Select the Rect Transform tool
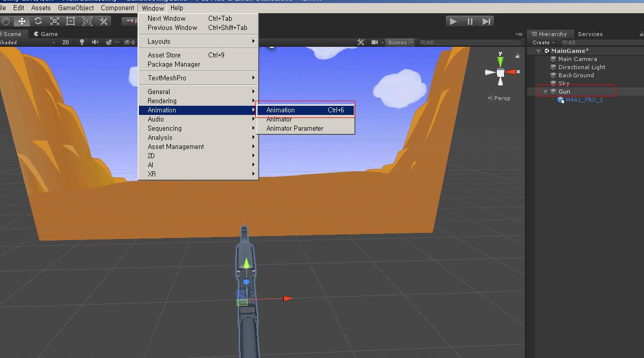644x358 pixels. pyautogui.click(x=71, y=21)
